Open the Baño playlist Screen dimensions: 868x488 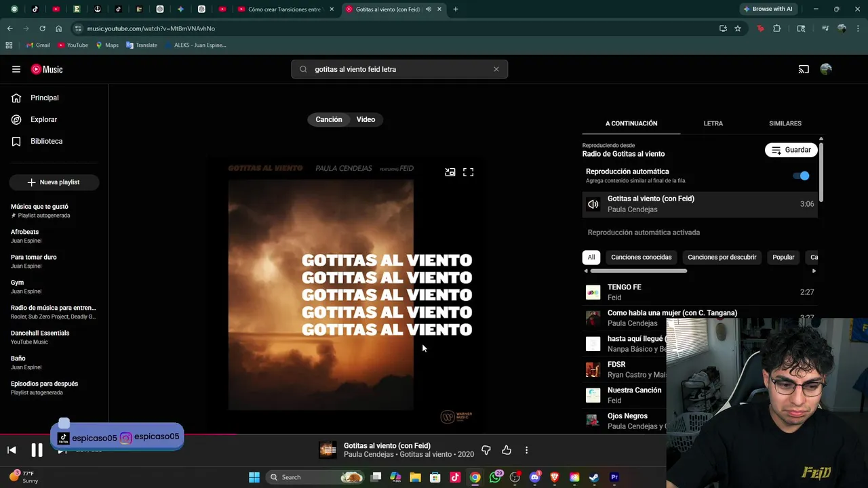click(x=54, y=363)
